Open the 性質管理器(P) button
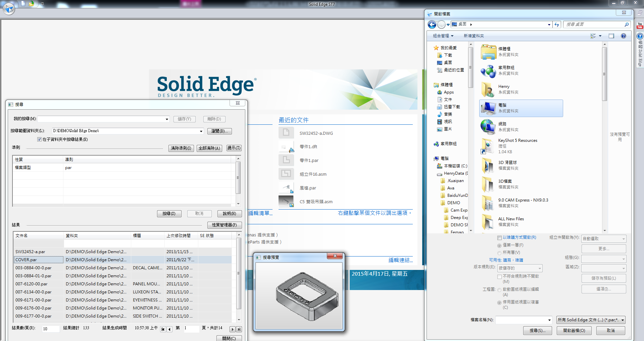Screen dimensions: 644x341 click(225, 225)
